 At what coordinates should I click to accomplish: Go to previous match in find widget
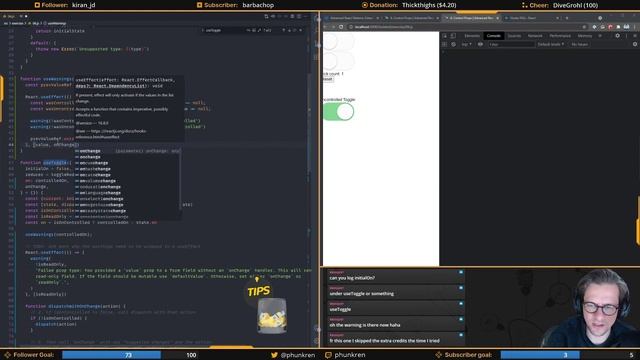(284, 30)
